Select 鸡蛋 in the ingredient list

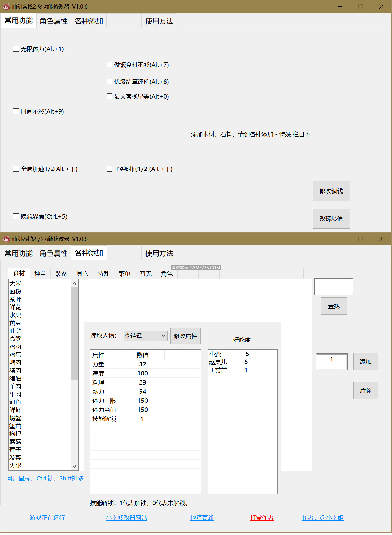(x=15, y=355)
